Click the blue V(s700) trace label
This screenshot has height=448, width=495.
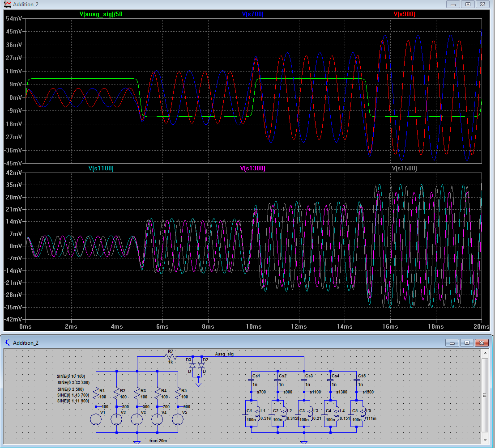[x=252, y=14]
